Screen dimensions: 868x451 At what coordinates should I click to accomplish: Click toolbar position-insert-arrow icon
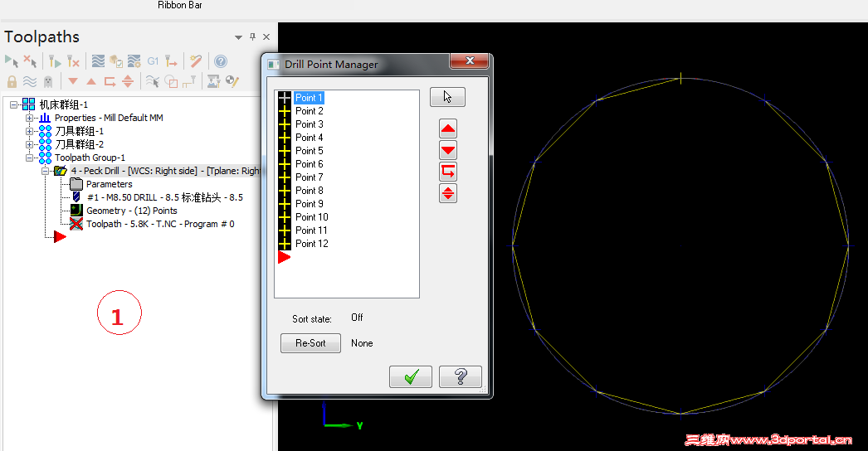[x=110, y=81]
